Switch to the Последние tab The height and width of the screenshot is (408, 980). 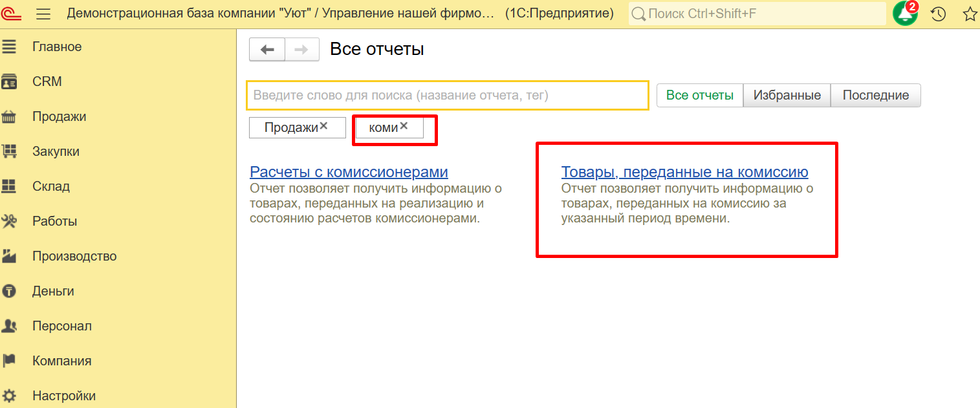click(875, 95)
